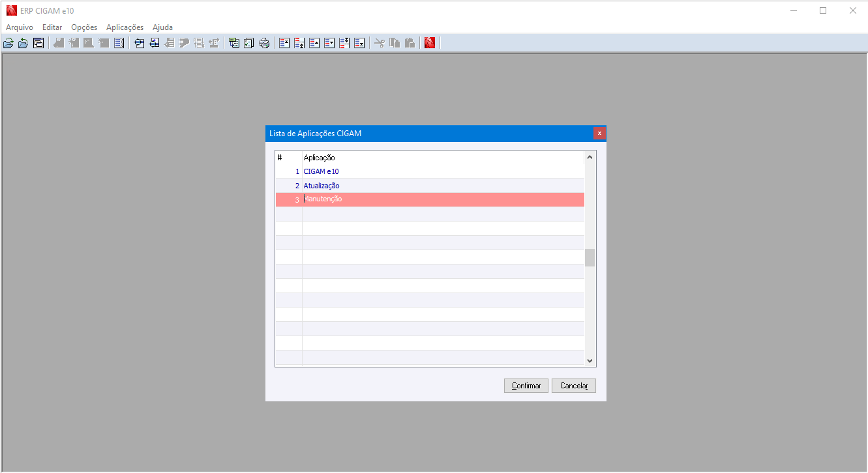Click the double down-arrow page-down icon
Viewport: 868px width, 473px height.
[345, 43]
